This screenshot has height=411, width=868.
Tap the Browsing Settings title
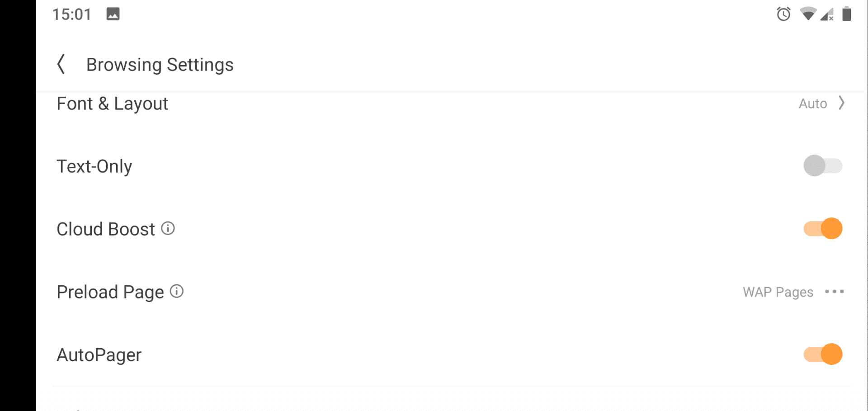160,65
